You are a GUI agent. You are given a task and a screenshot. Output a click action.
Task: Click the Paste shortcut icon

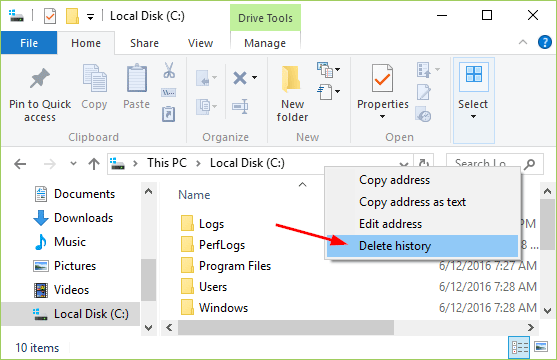[x=168, y=114]
